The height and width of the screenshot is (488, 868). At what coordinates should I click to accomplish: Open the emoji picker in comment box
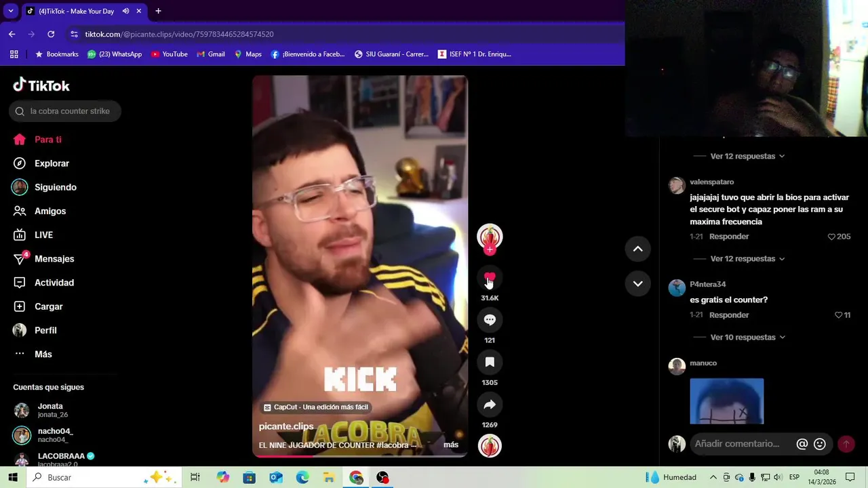820,444
